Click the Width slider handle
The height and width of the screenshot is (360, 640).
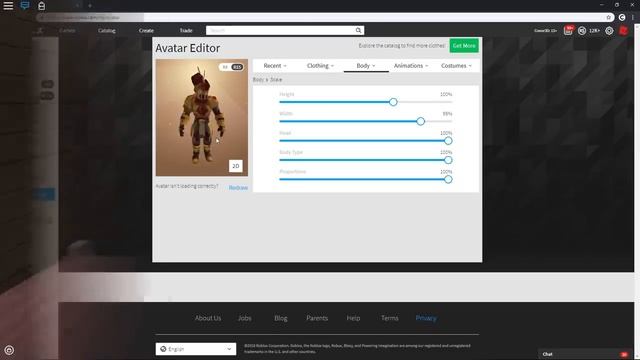(x=420, y=121)
